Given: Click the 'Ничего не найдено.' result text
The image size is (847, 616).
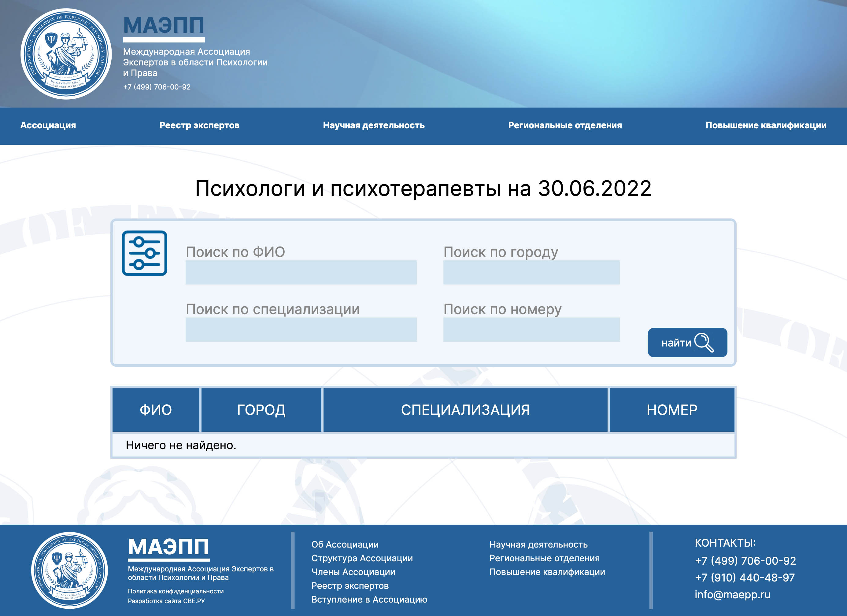Looking at the screenshot, I should tap(181, 445).
